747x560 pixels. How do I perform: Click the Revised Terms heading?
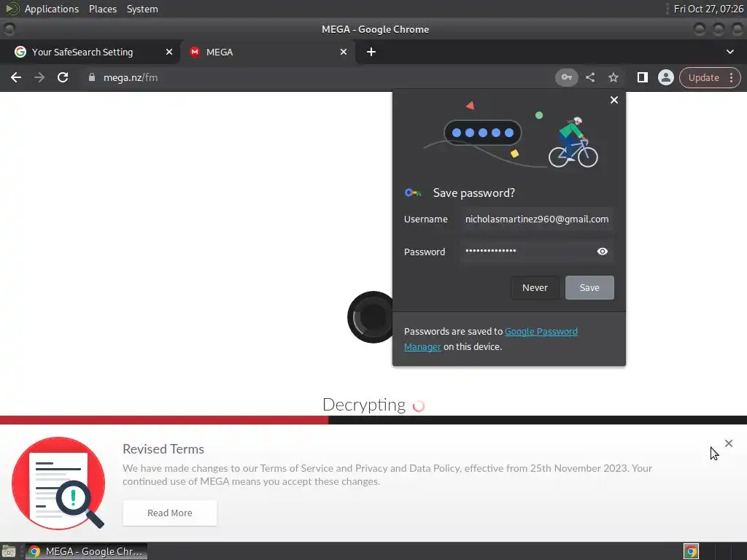[x=163, y=449]
